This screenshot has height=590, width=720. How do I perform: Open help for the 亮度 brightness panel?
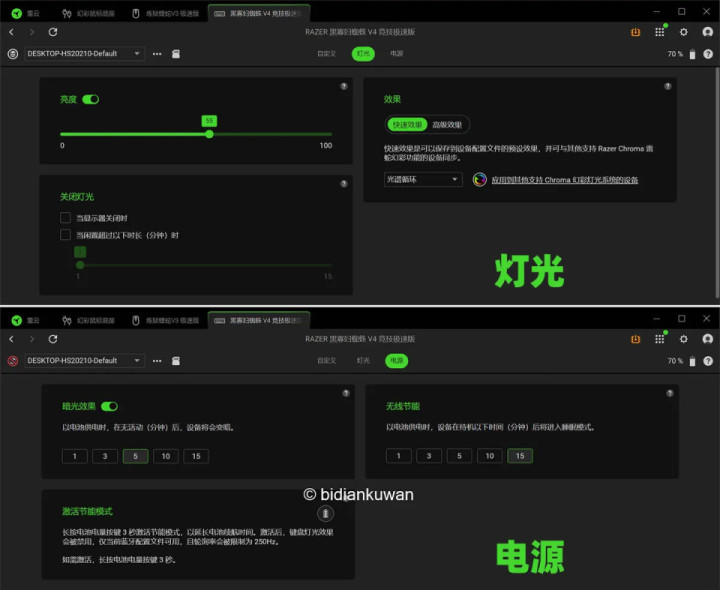(x=344, y=86)
